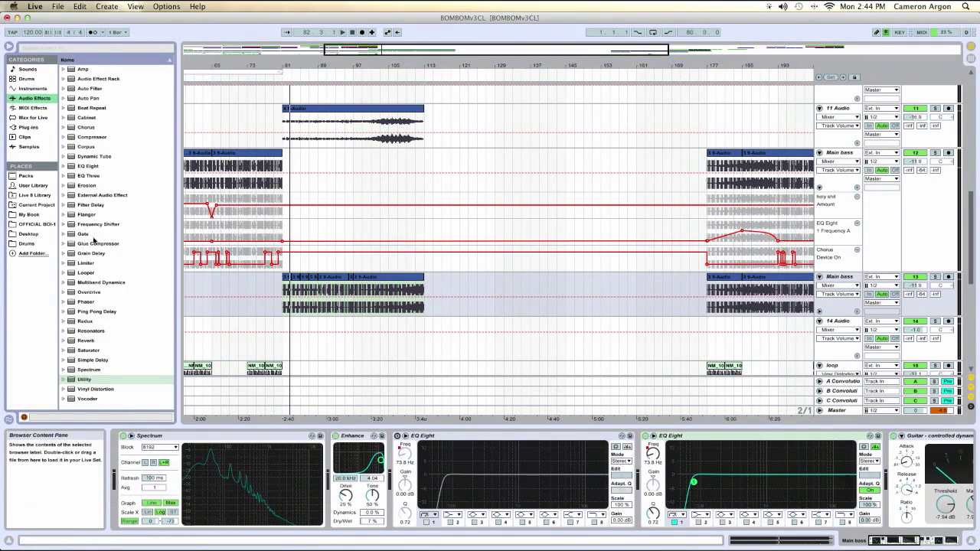Open the File menu
The image size is (980, 551).
[57, 6]
